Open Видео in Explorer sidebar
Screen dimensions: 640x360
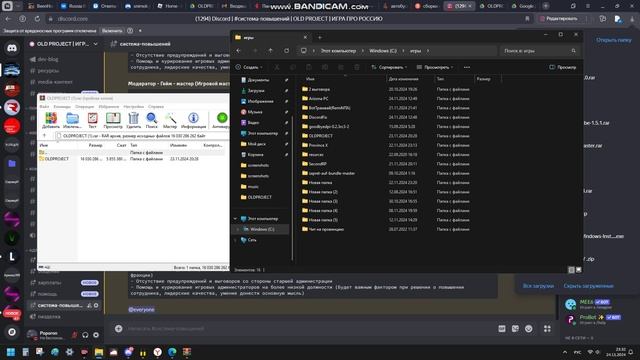point(253,122)
